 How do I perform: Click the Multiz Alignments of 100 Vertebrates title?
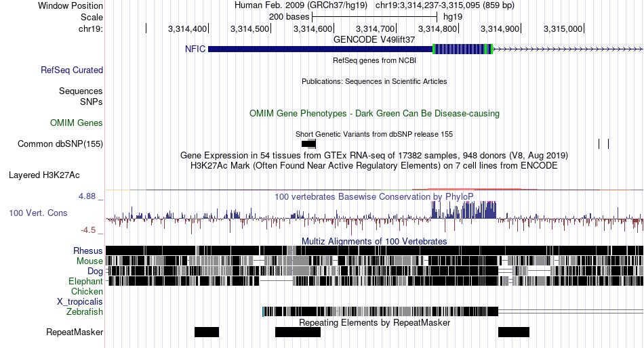(374, 241)
